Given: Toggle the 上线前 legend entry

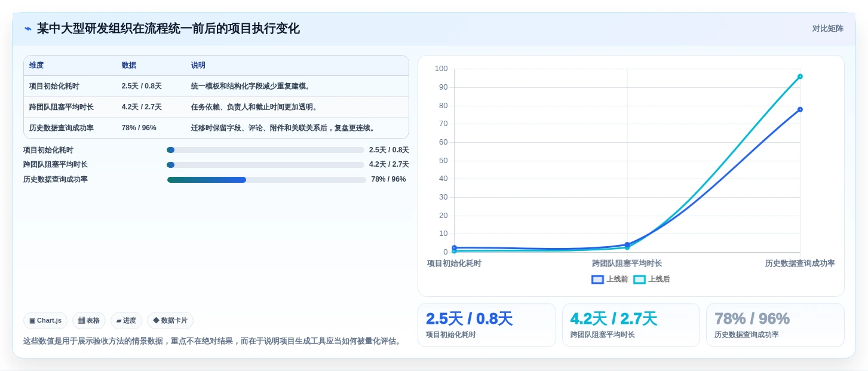Looking at the screenshot, I should coord(609,279).
